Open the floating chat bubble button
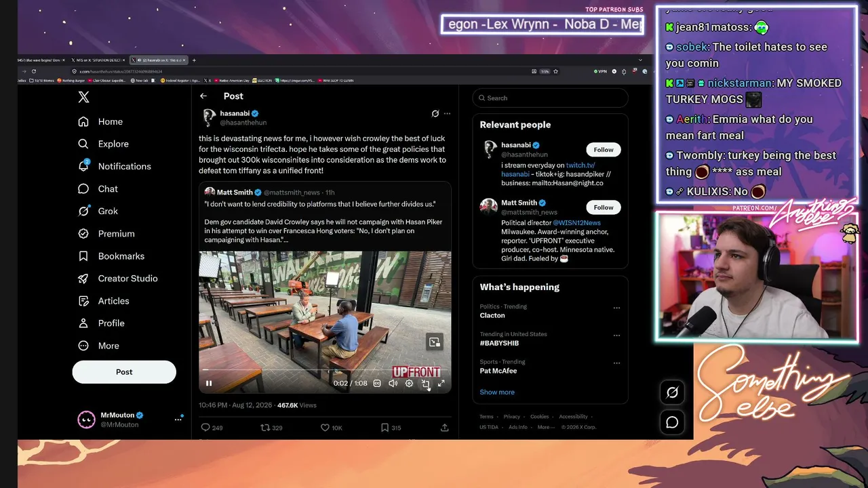 tap(672, 422)
